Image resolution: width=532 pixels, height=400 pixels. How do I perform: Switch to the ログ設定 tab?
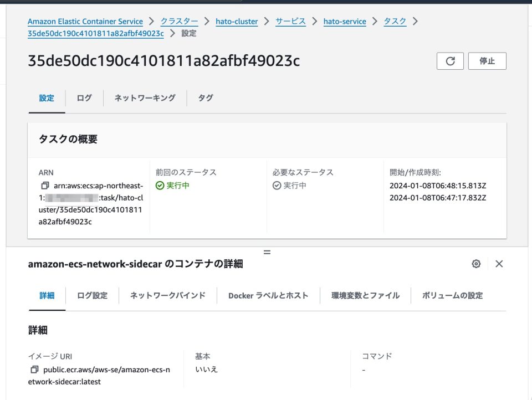click(x=92, y=296)
